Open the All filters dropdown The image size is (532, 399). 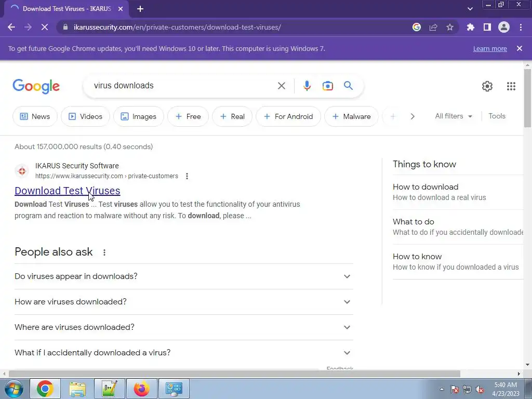click(454, 116)
